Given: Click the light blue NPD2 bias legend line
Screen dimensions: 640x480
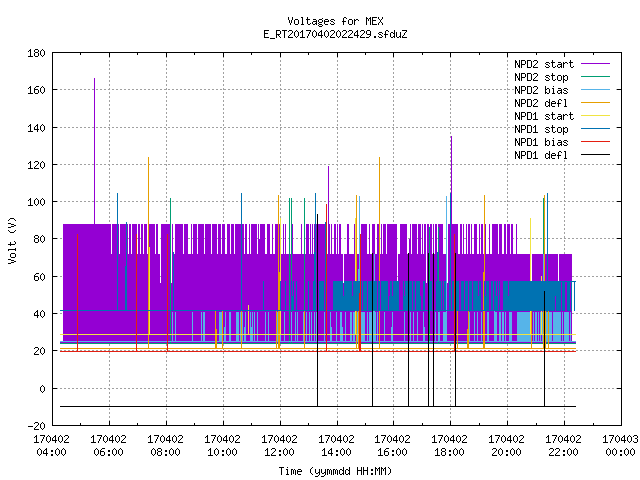Looking at the screenshot, I should (595, 90).
